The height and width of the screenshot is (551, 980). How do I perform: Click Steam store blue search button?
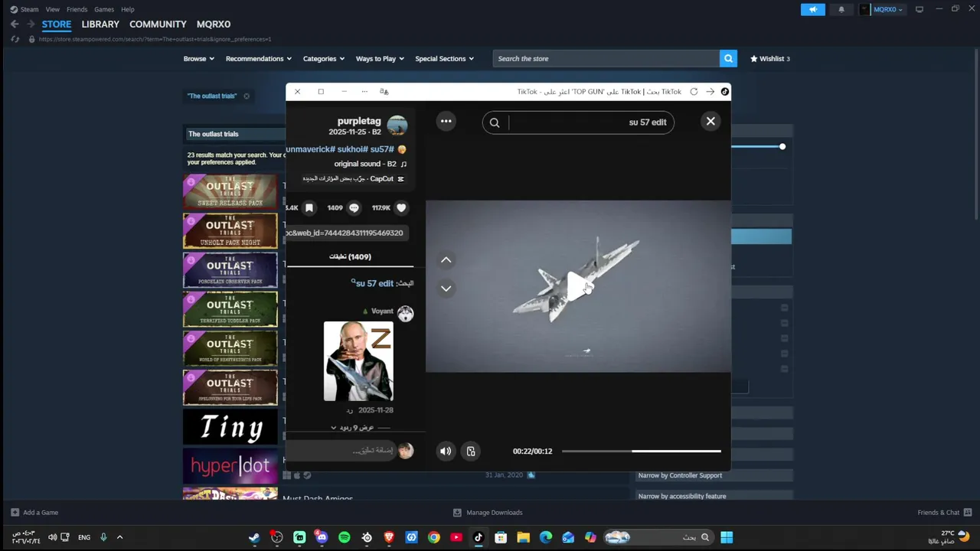728,59
